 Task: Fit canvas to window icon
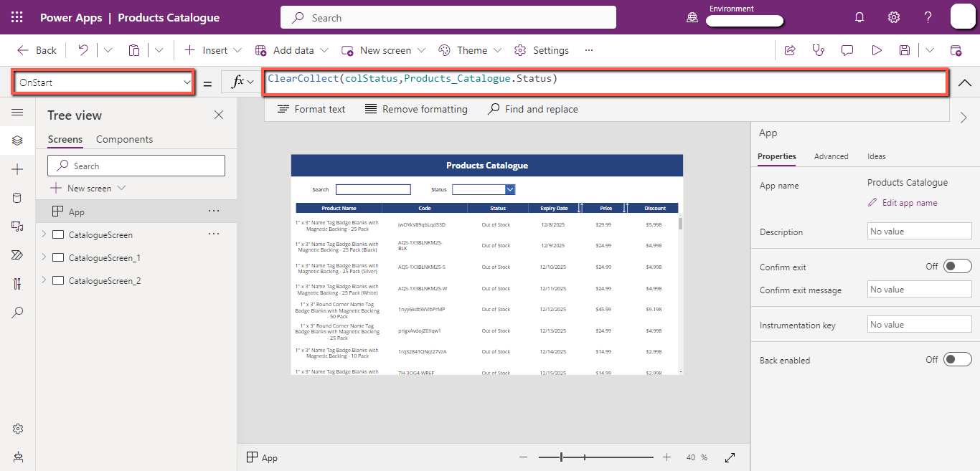(730, 457)
